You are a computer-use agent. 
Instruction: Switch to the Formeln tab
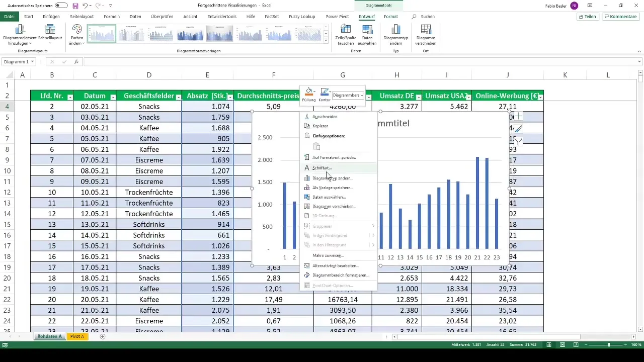click(112, 17)
